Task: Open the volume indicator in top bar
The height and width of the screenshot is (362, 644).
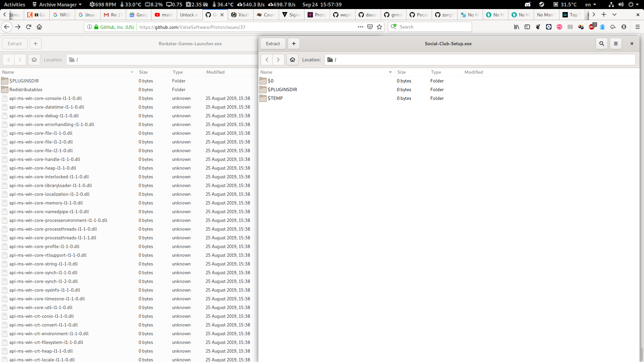Action: point(621,4)
